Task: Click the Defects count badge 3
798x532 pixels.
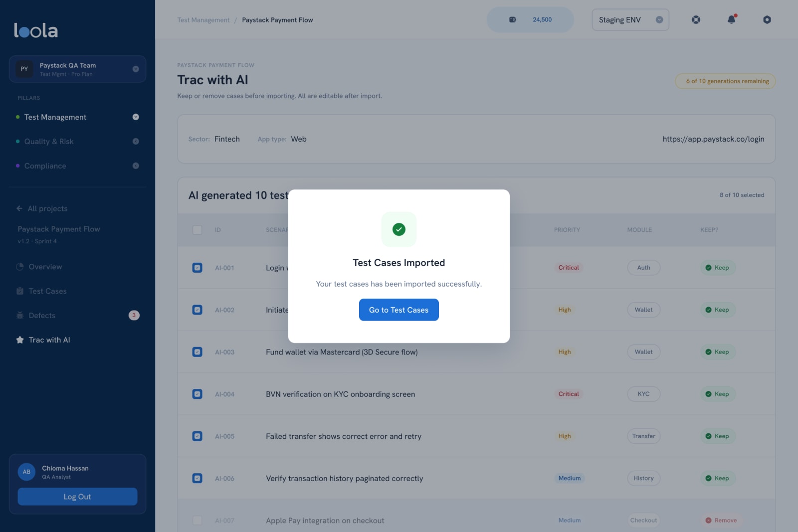Action: point(134,315)
